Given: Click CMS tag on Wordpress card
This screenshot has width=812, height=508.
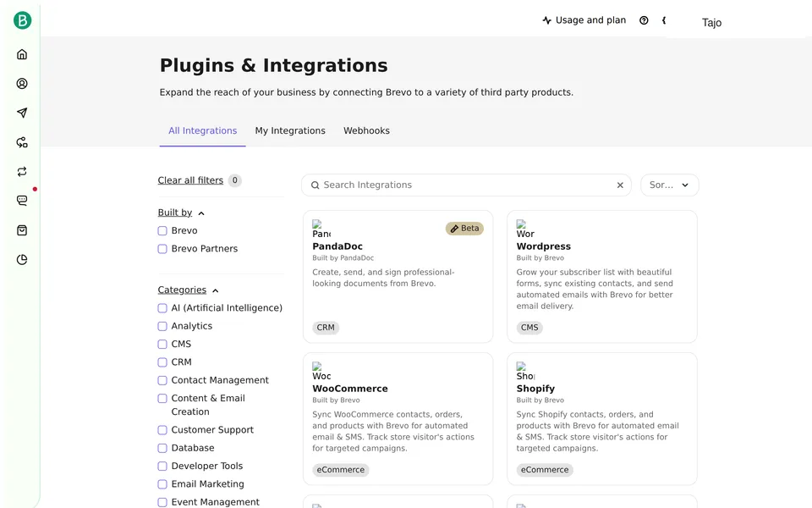Looking at the screenshot, I should tap(529, 328).
